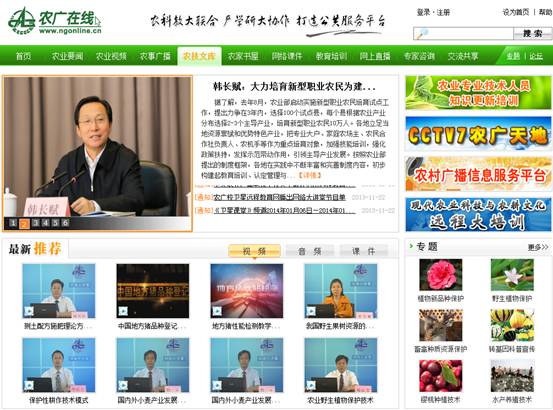Switch to the 音频 tab

(x=309, y=251)
